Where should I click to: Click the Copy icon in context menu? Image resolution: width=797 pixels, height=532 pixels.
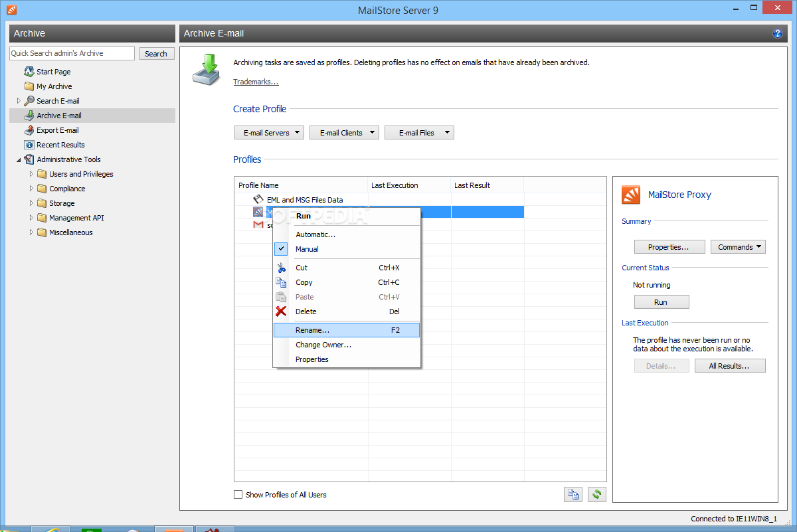[x=282, y=282]
